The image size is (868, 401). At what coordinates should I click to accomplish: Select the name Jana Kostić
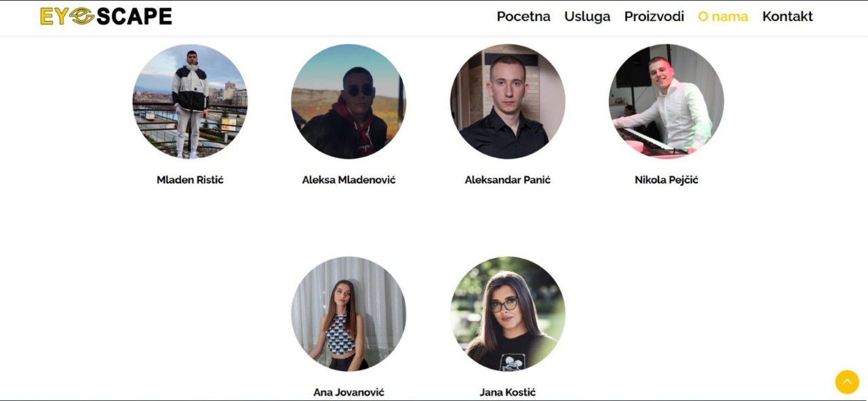point(507,392)
